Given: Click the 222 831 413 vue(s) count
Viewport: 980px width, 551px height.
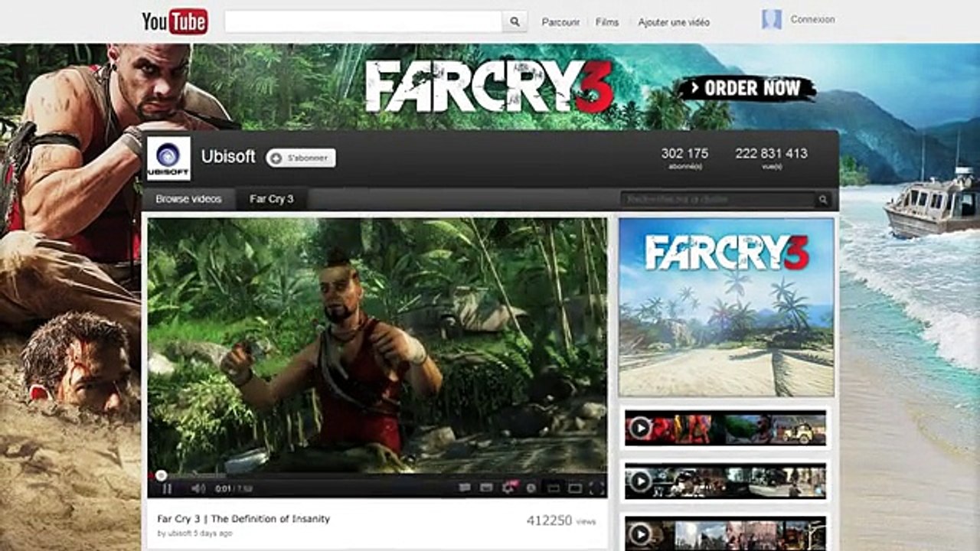Looking at the screenshot, I should pyautogui.click(x=771, y=158).
